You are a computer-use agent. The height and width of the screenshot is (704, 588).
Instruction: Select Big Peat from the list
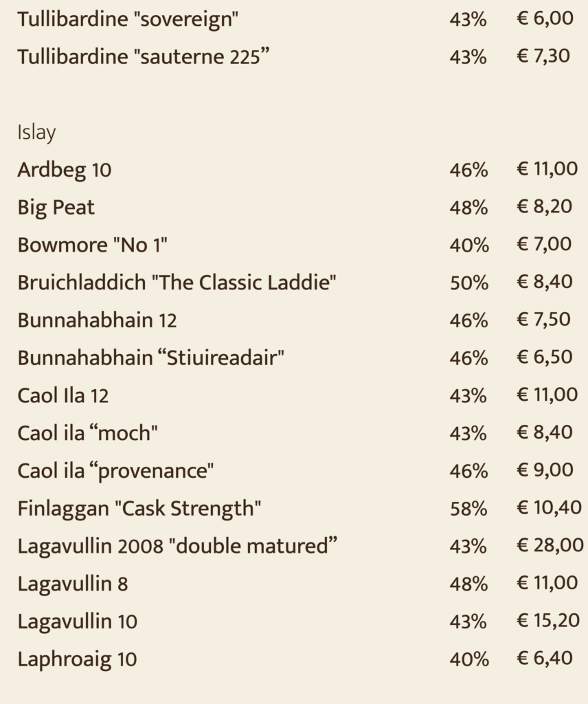(56, 208)
